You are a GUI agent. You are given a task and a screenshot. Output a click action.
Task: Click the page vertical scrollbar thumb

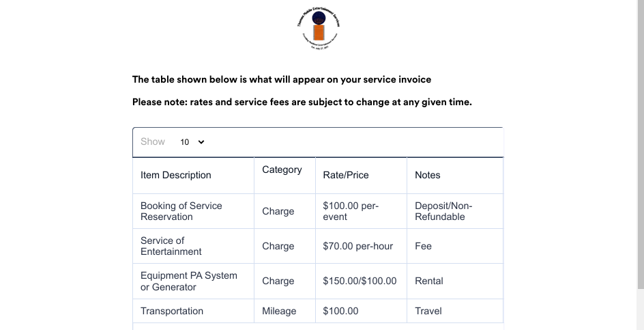pyautogui.click(x=641, y=144)
